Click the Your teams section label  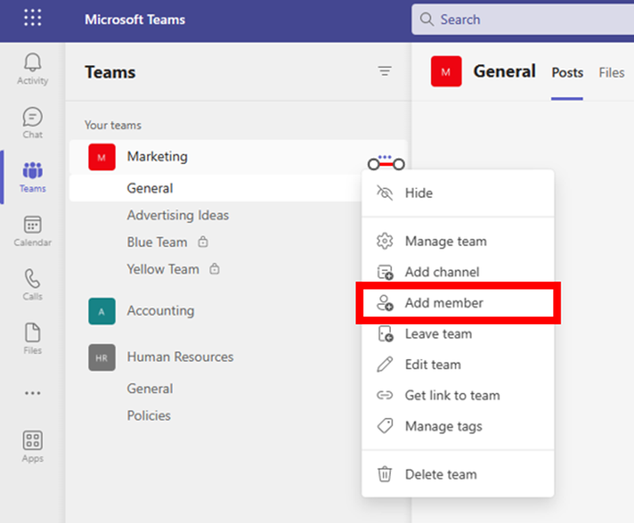point(113,125)
